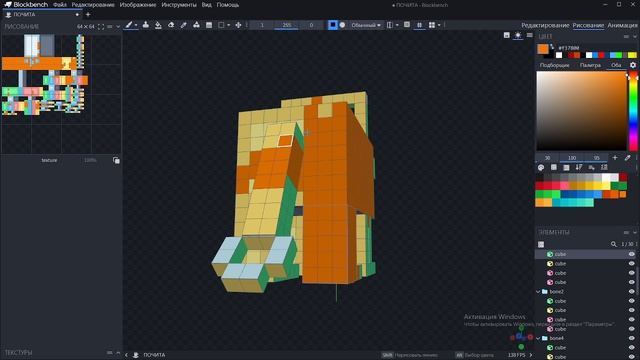The width and height of the screenshot is (640, 360).
Task: Add a new project tab with plus
Action: [x=88, y=14]
